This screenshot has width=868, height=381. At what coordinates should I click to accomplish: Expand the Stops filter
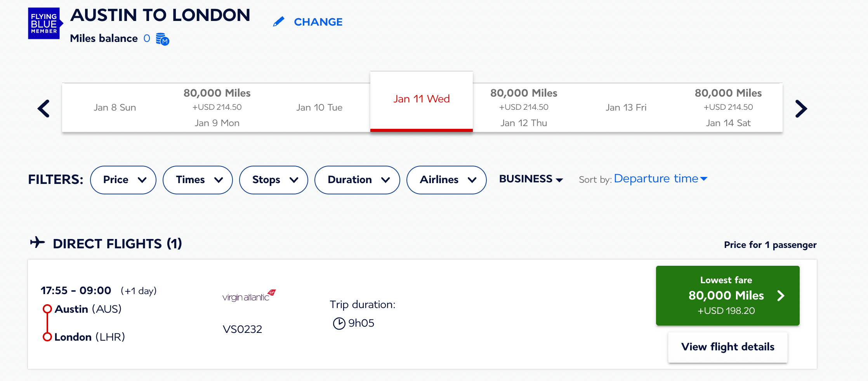[274, 180]
